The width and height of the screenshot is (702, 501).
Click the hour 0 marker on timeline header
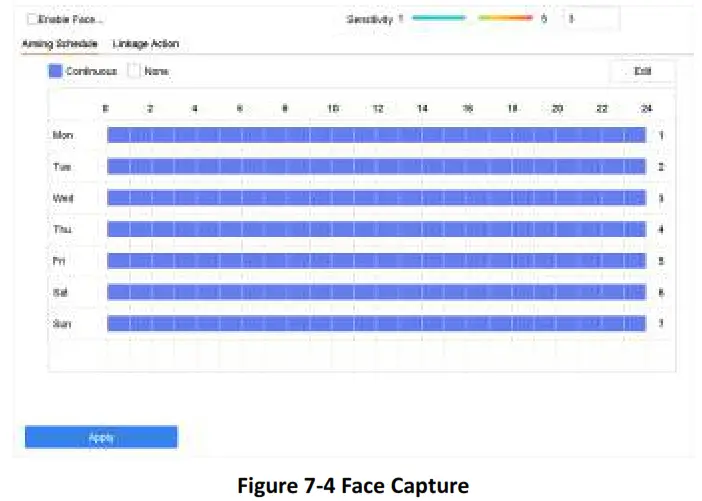pos(105,107)
